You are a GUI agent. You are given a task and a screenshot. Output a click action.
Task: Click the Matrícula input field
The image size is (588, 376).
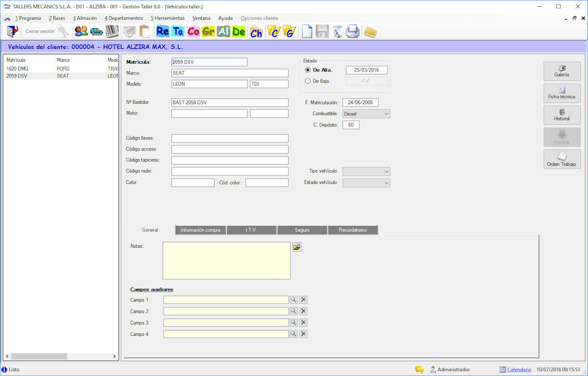(x=209, y=62)
